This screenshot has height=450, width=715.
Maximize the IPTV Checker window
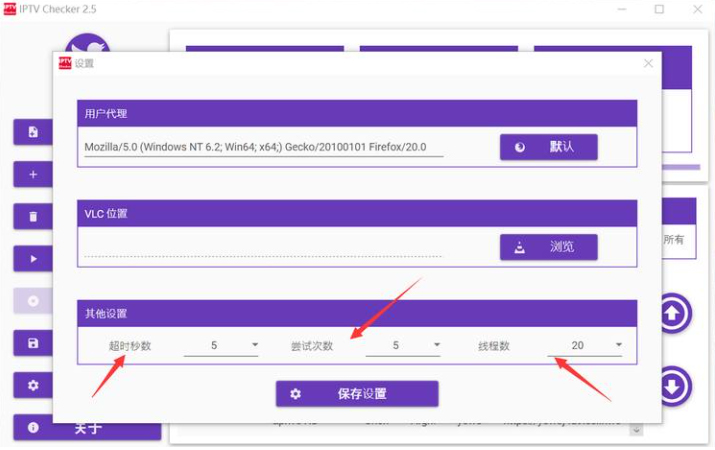[x=659, y=9]
